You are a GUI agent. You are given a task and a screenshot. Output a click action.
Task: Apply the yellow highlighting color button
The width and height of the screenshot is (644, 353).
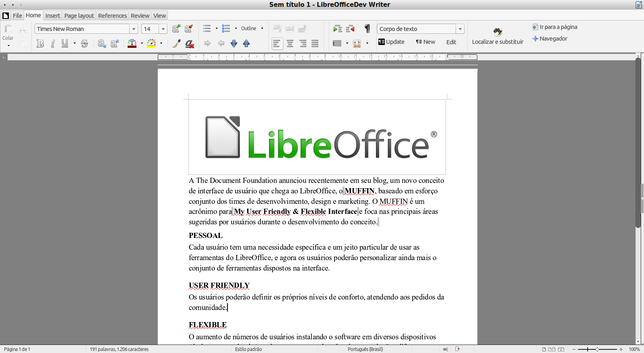click(x=151, y=43)
